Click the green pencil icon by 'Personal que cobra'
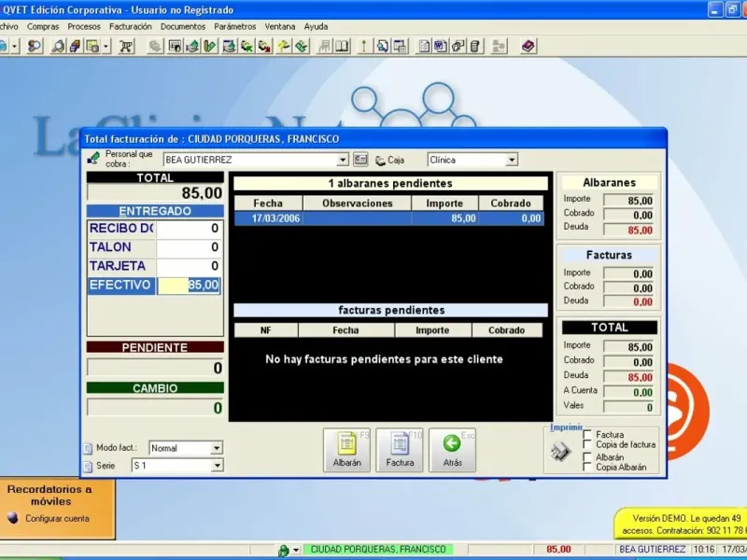The height and width of the screenshot is (560, 747). point(94,159)
